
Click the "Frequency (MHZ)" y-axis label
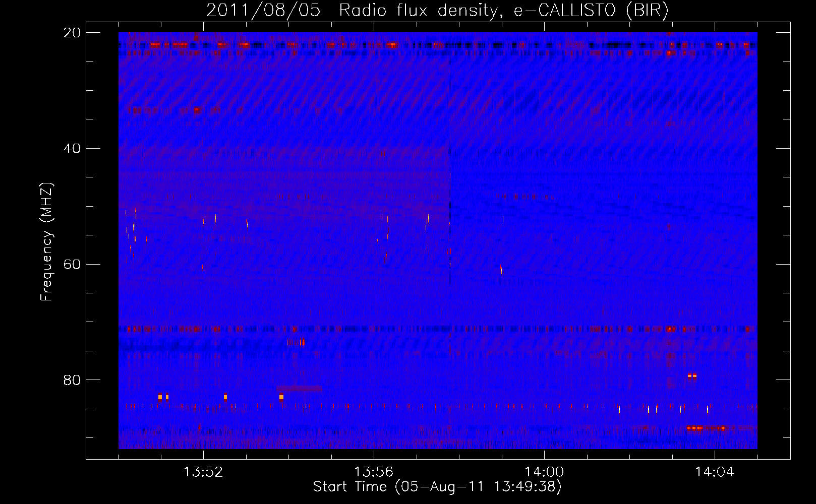click(x=46, y=242)
